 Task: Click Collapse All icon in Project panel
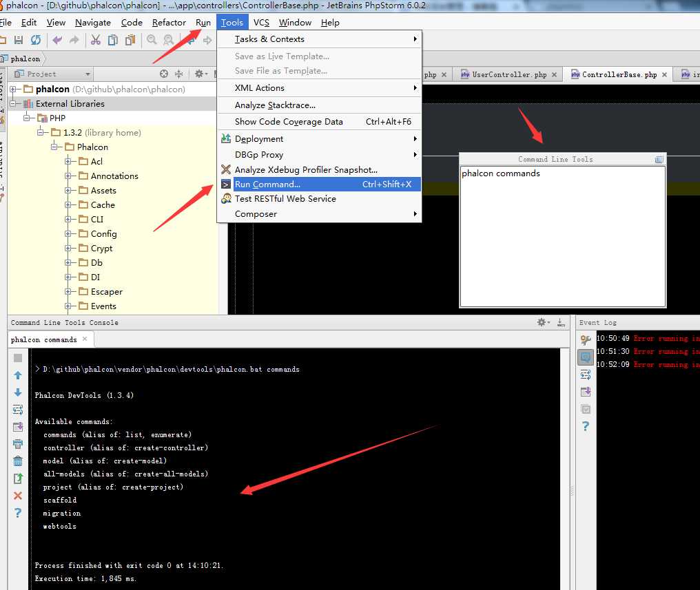[x=178, y=74]
